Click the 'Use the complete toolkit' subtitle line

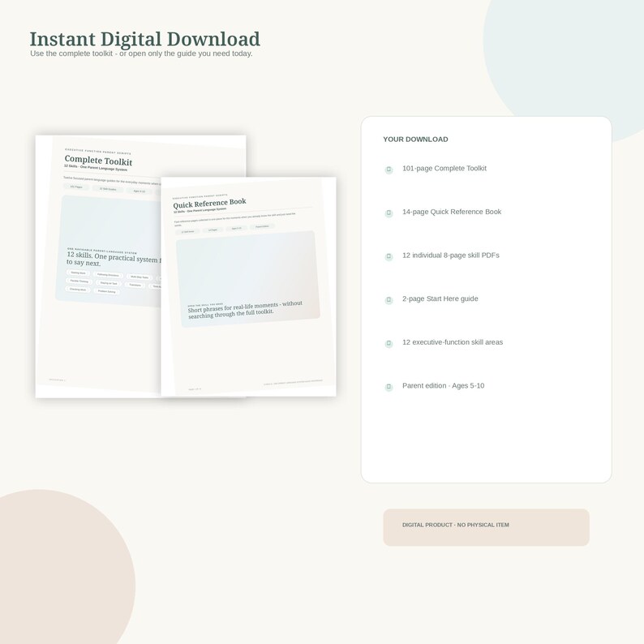(141, 54)
